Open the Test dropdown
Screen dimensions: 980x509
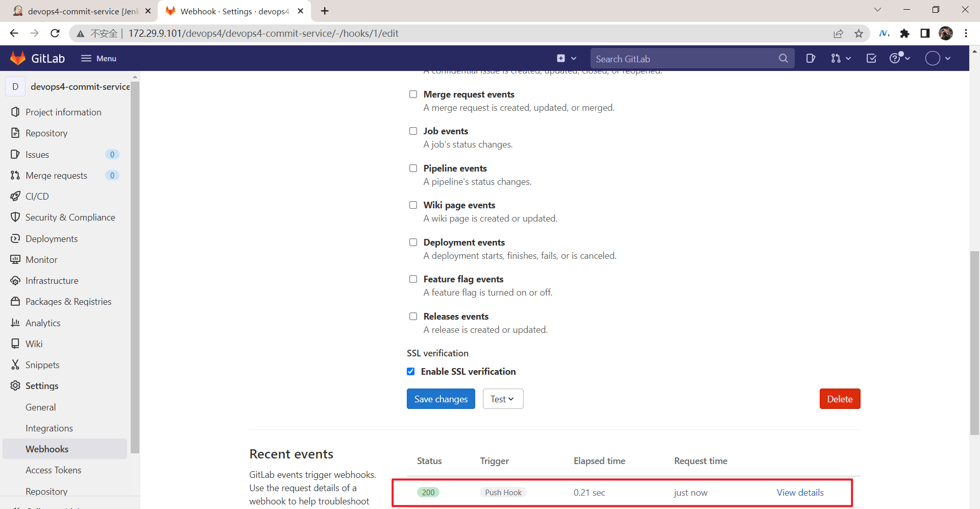point(503,399)
